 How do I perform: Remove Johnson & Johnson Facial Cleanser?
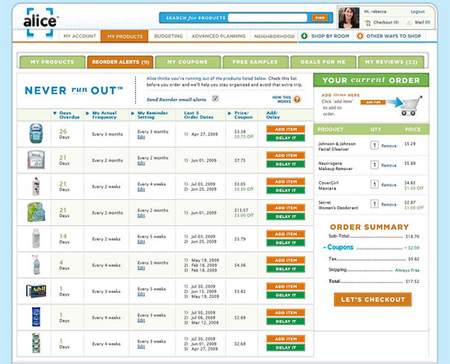389,146
